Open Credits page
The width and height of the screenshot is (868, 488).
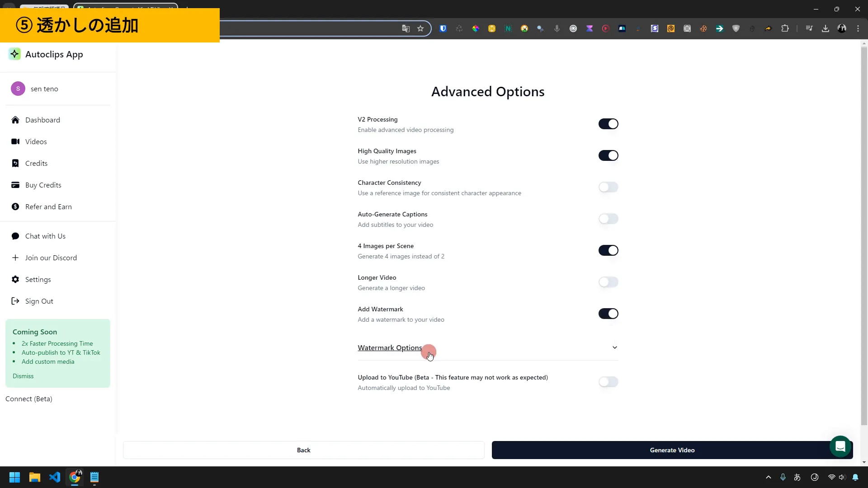[36, 163]
